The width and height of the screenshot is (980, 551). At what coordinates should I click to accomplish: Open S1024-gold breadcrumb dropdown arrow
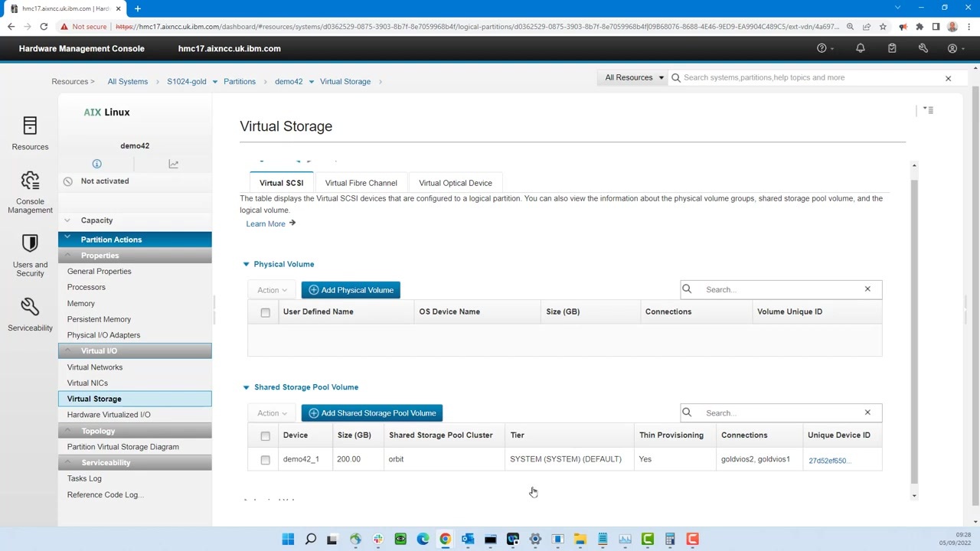(x=215, y=82)
